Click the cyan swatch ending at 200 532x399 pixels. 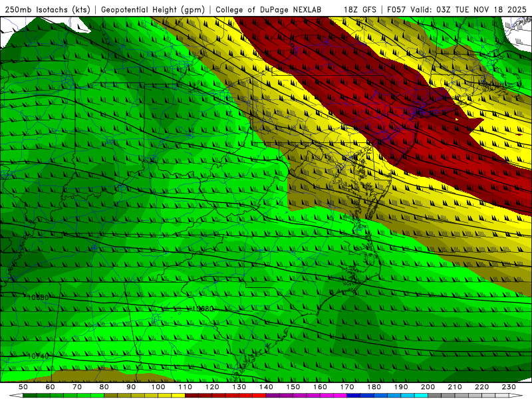[x=421, y=396]
